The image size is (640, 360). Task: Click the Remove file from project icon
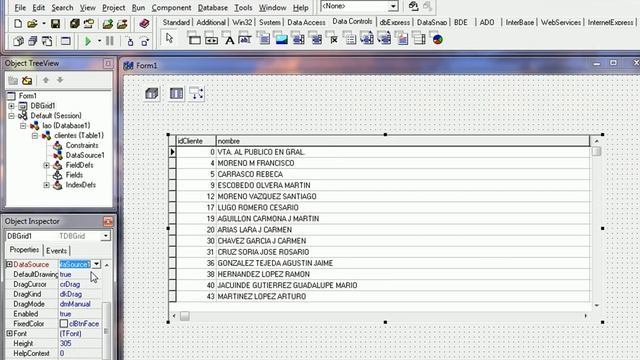click(122, 24)
